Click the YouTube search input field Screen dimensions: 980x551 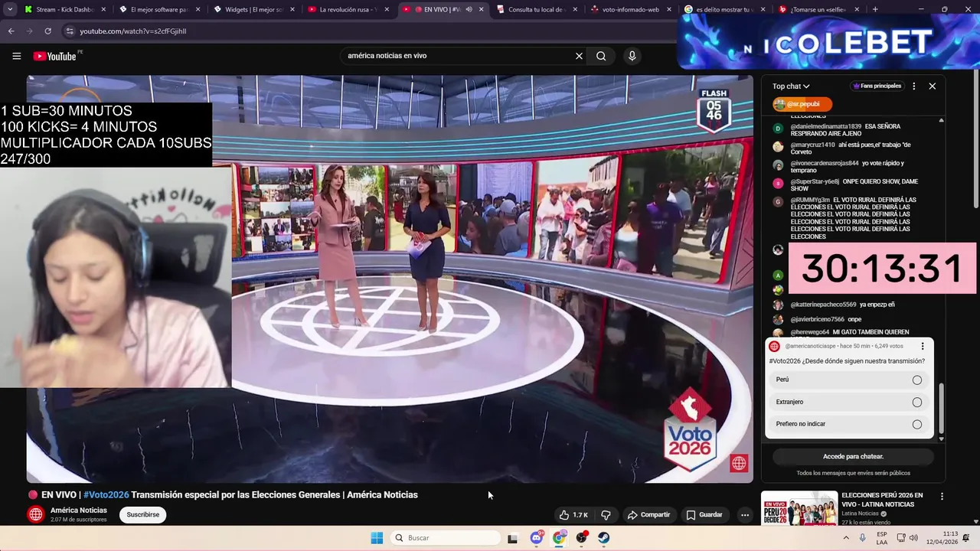pos(458,56)
